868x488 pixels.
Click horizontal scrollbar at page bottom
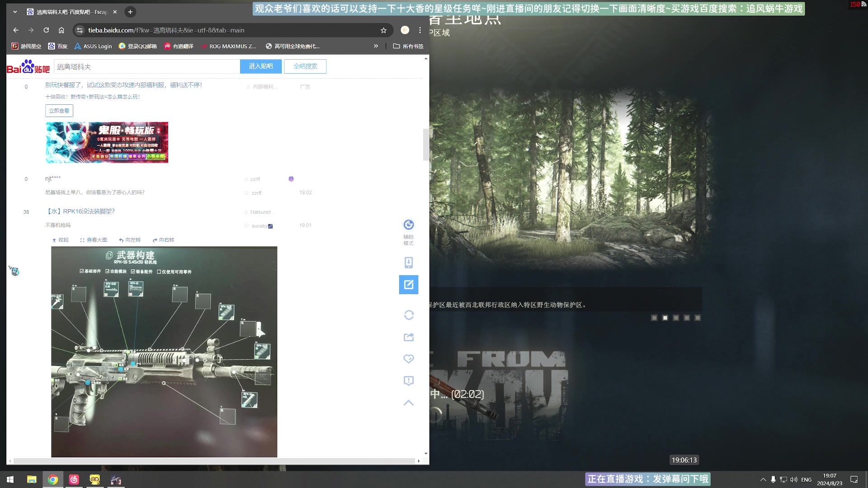[x=214, y=461]
